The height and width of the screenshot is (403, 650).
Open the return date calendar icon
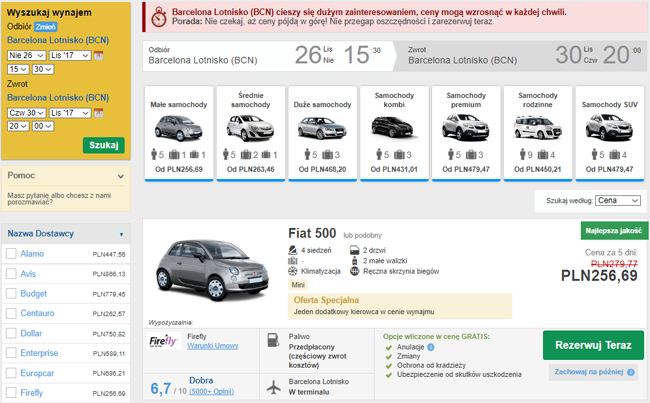[x=99, y=113]
